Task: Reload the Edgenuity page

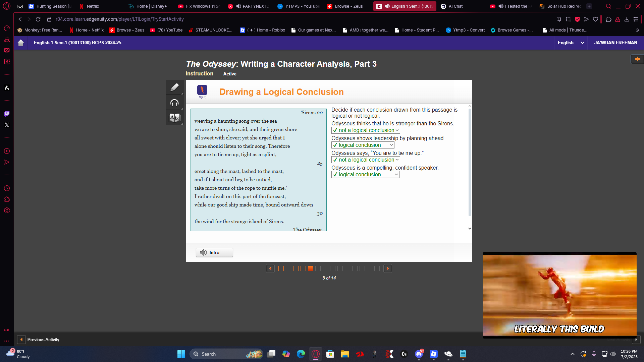Action: [x=38, y=19]
